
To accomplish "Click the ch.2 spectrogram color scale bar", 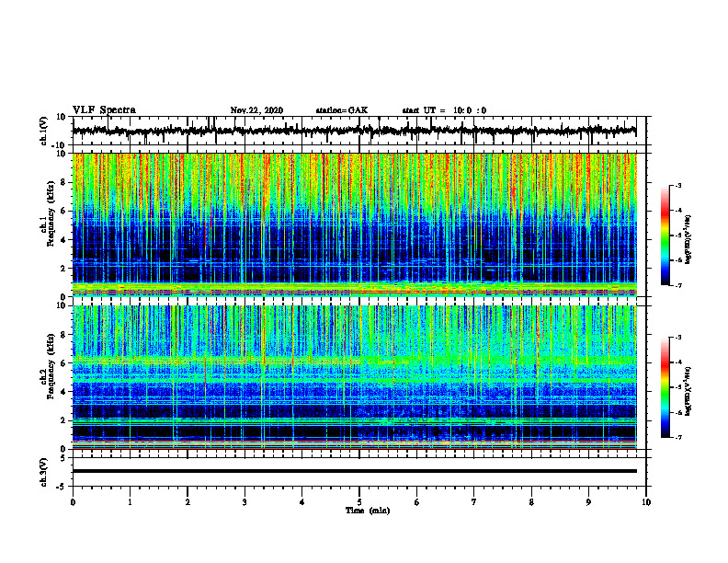I will click(665, 387).
